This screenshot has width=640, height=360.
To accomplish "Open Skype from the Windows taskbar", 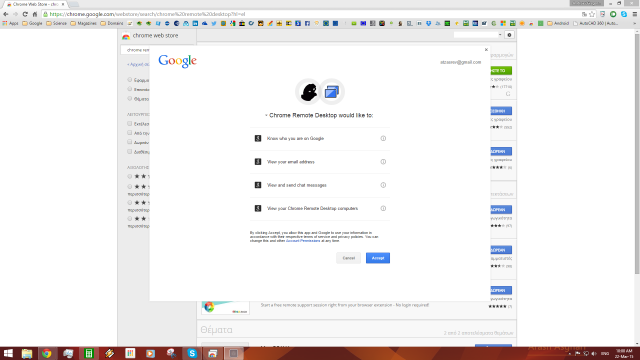I will click(192, 353).
